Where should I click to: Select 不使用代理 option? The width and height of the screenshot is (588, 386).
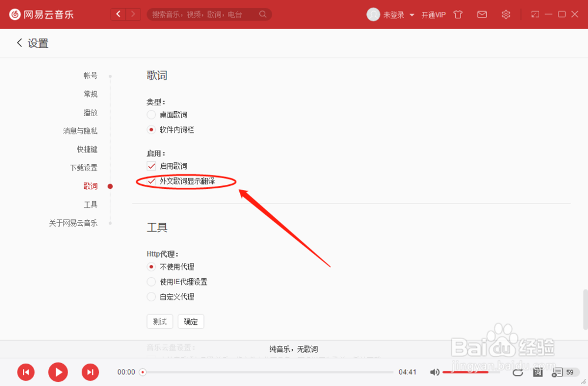(151, 267)
